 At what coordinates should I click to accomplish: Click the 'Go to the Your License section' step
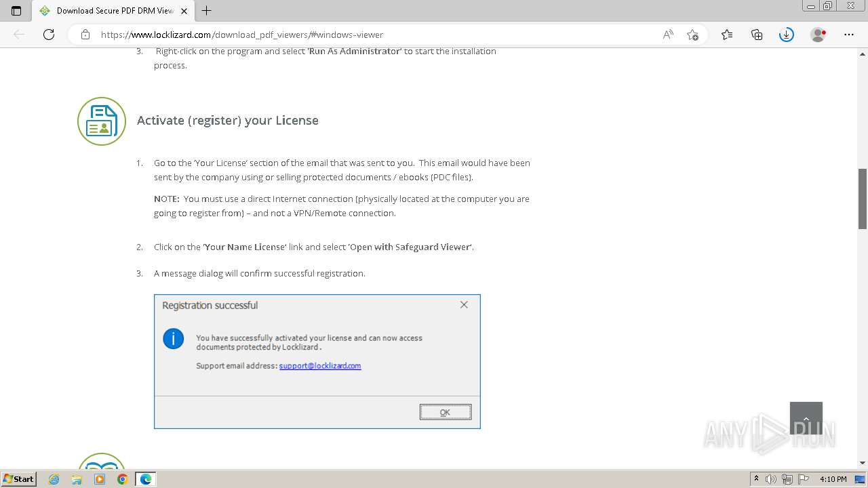click(x=342, y=170)
